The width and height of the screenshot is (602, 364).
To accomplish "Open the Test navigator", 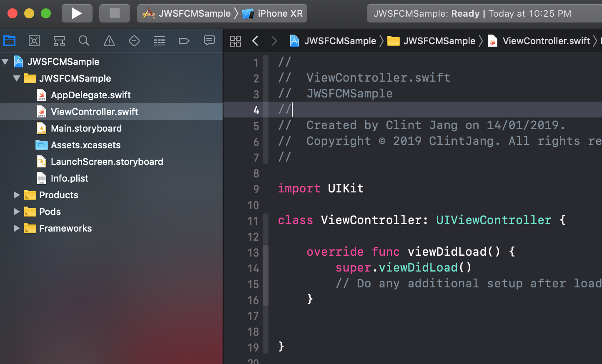I will (x=134, y=41).
